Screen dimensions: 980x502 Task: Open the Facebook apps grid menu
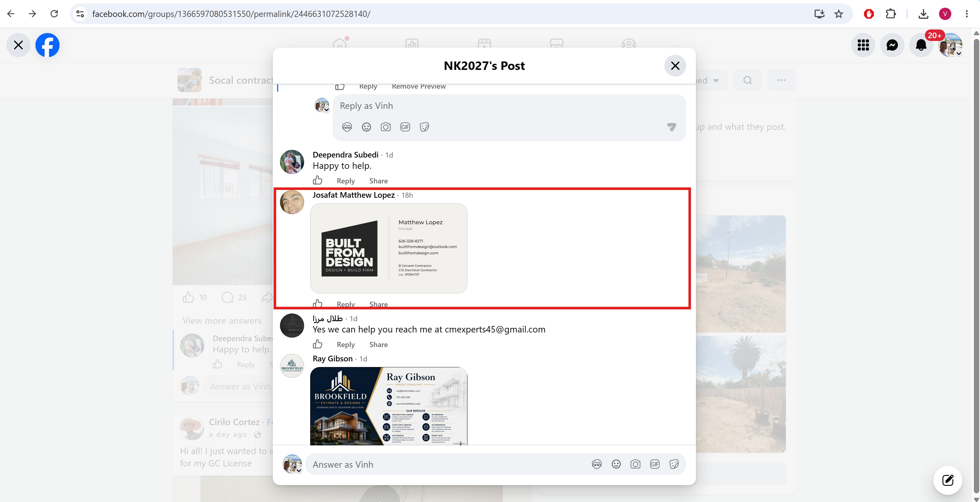(863, 45)
